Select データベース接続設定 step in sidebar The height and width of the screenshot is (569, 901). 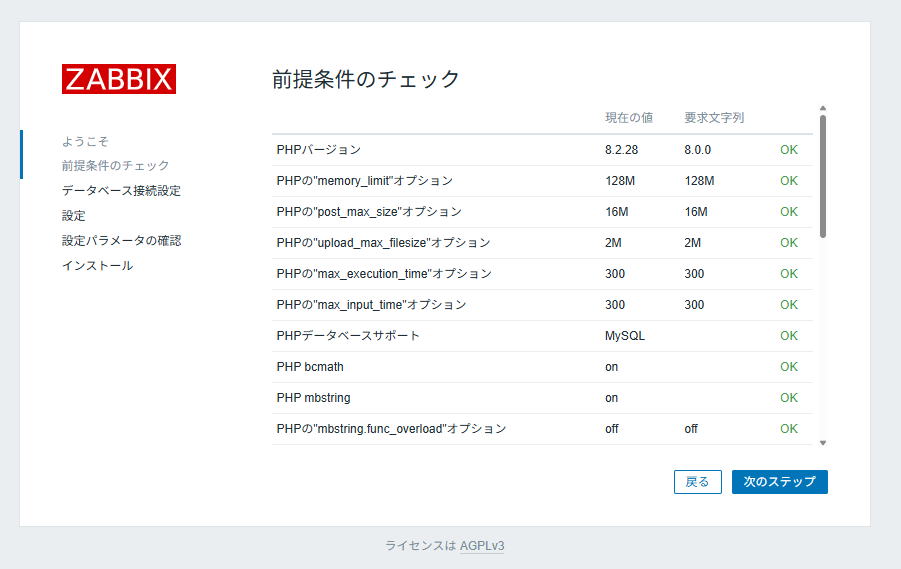point(121,191)
